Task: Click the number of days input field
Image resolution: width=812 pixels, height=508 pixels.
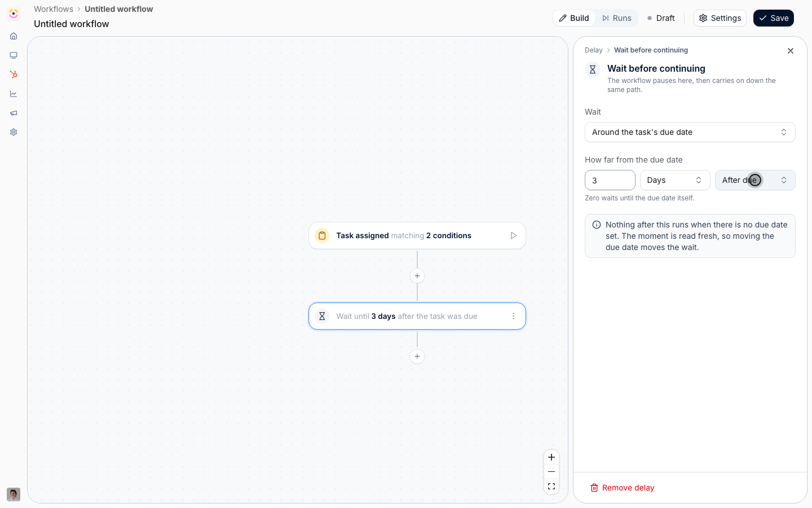Action: tap(610, 180)
